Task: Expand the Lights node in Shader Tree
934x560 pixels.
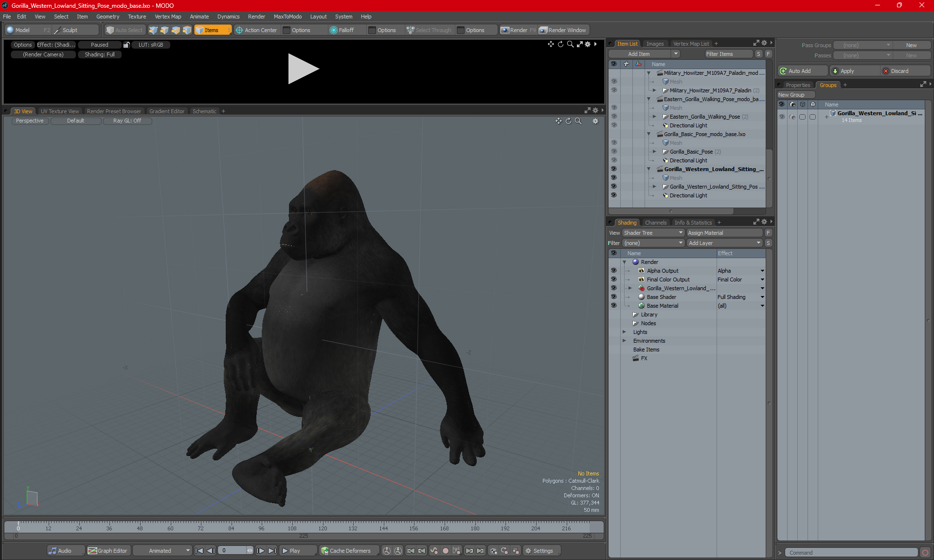Action: (x=624, y=332)
